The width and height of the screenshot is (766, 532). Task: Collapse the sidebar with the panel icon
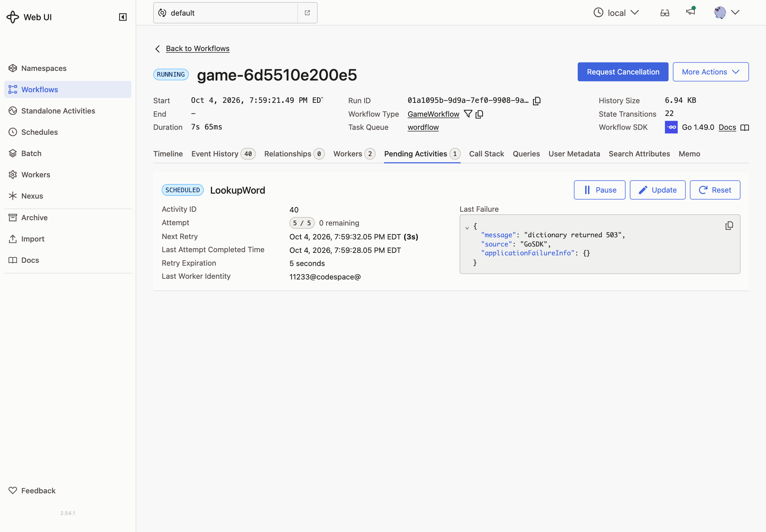(123, 17)
